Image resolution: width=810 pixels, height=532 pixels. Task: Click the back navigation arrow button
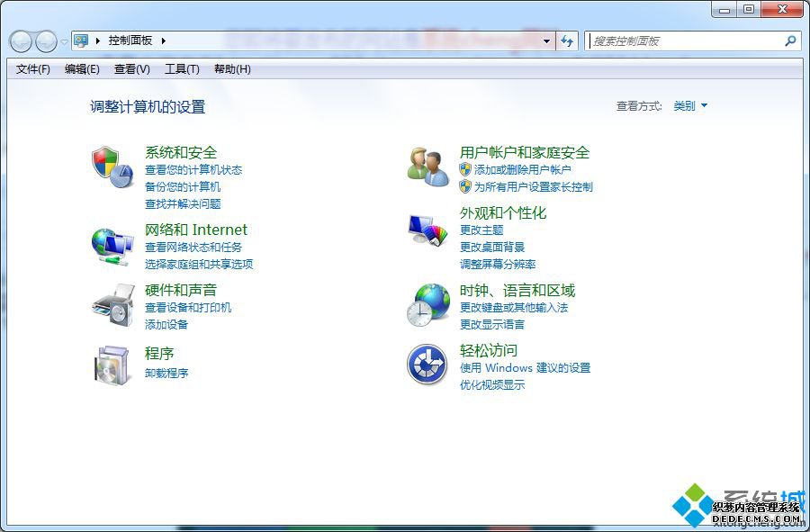pyautogui.click(x=22, y=41)
